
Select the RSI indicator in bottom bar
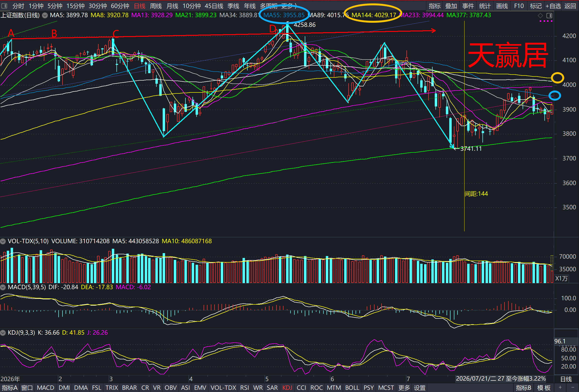tap(244, 388)
